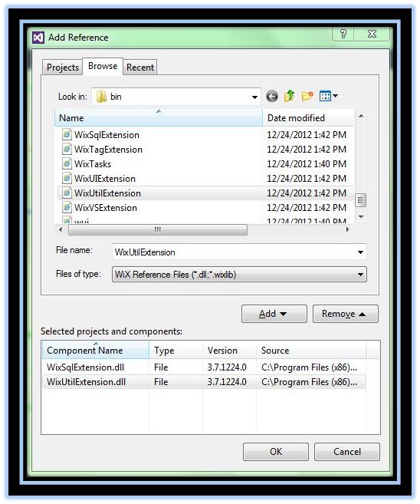
Task: Sort files by Name column header
Action: pos(159,118)
